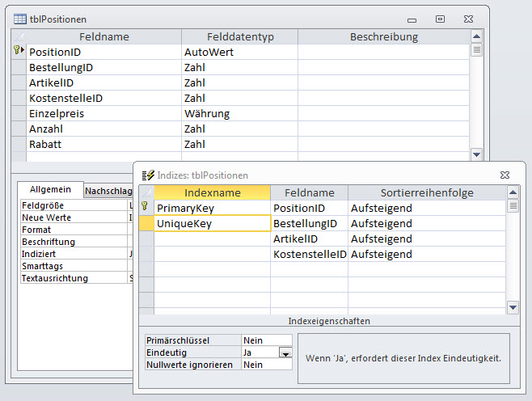The image size is (532, 401).
Task: Click the Indexname column header
Action: 212,193
